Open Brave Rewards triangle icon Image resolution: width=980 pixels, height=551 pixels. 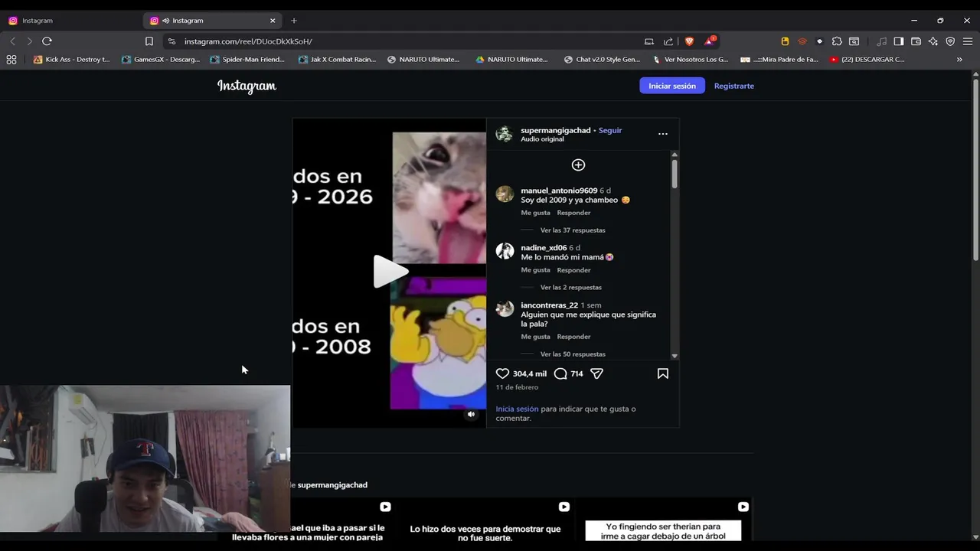(710, 41)
